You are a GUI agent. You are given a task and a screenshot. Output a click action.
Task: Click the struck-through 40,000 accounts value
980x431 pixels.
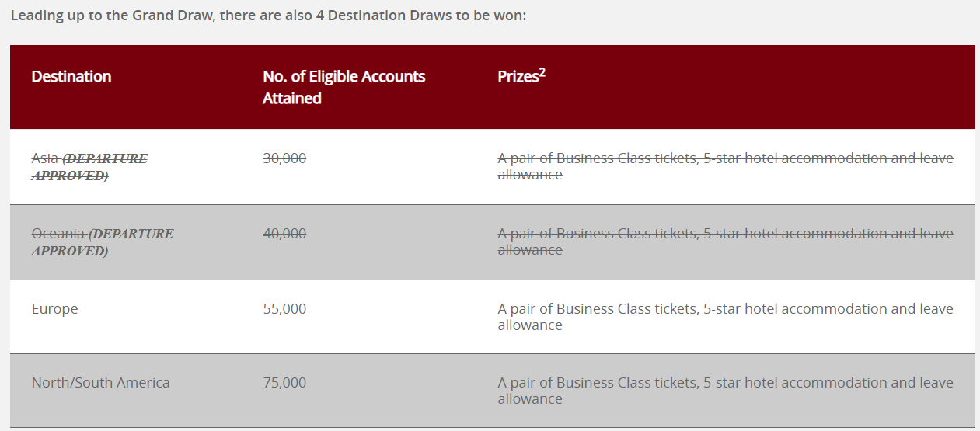[284, 234]
